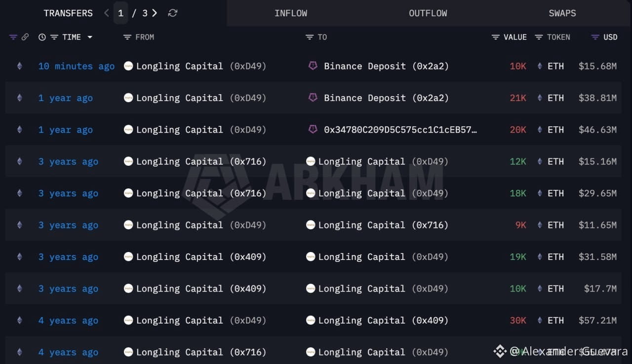This screenshot has width=632, height=364.
Task: Click the chain icon on the $29.65M row
Action: pos(20,193)
